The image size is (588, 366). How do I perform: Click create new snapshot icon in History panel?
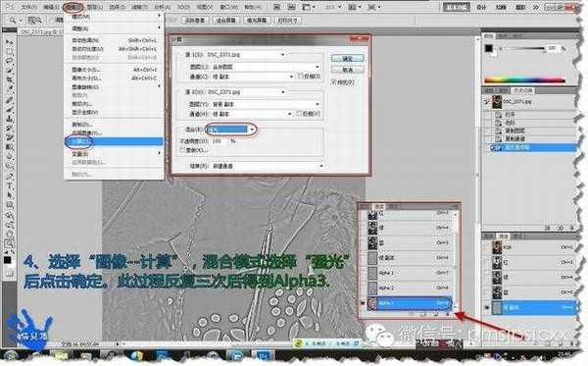560,228
